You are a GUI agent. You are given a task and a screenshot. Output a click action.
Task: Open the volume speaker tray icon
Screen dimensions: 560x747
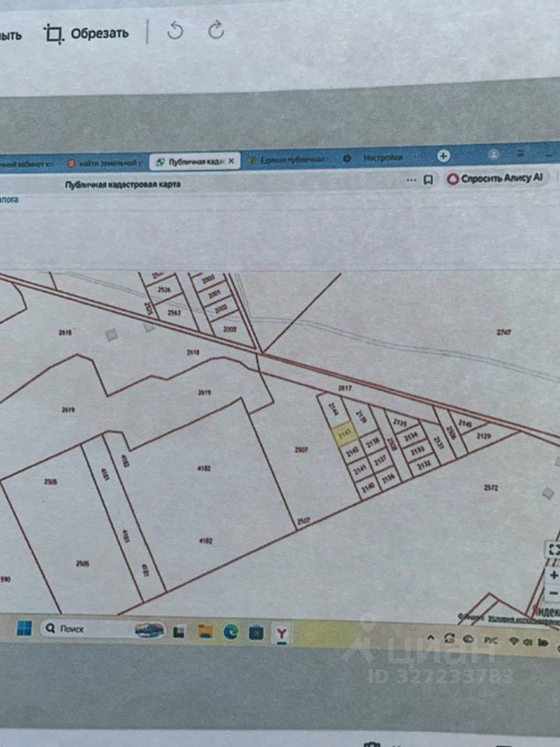[x=527, y=642]
